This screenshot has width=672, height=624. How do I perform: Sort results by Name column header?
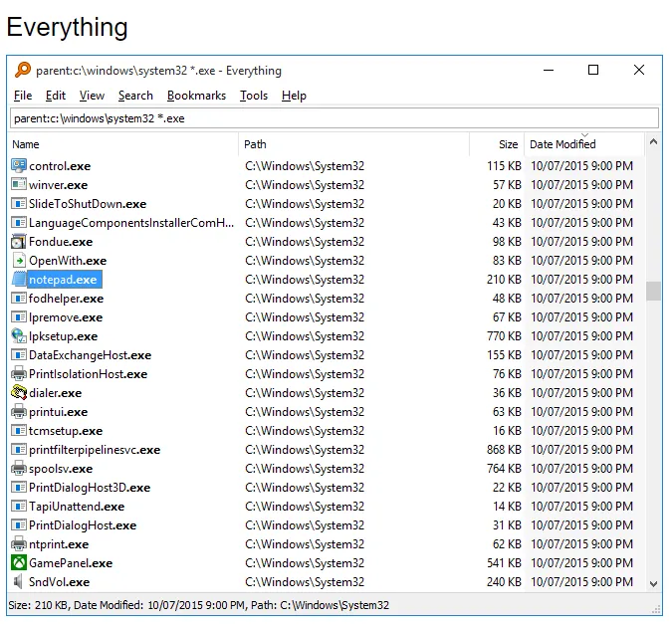122,144
